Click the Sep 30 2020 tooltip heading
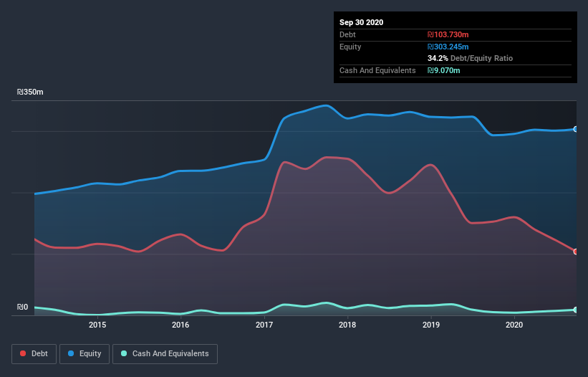 click(x=361, y=22)
